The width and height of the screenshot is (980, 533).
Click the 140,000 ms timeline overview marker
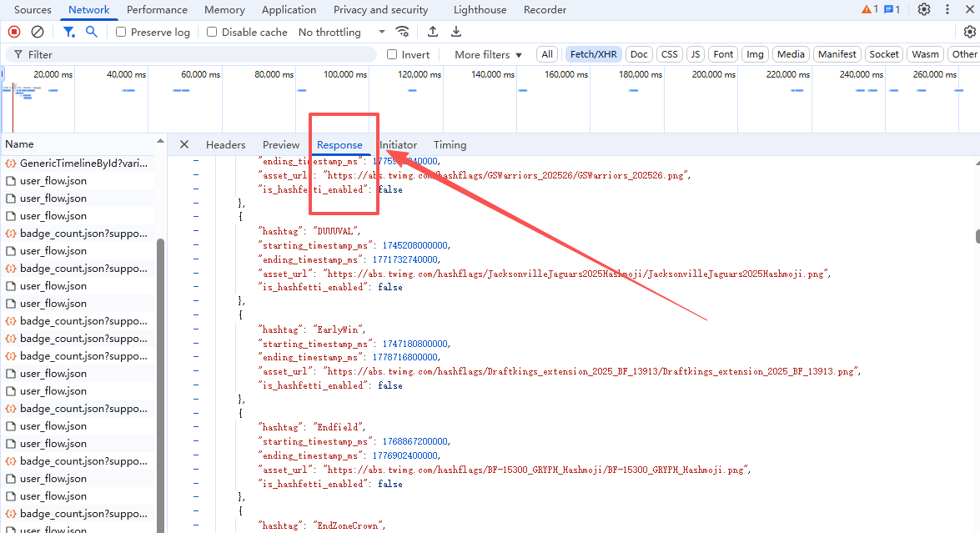pos(492,74)
